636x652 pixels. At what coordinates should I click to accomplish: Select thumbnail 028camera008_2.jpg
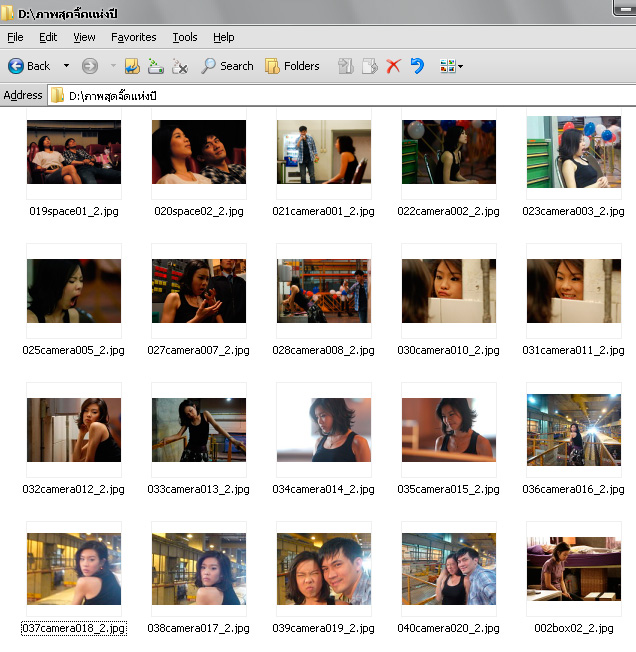[324, 291]
